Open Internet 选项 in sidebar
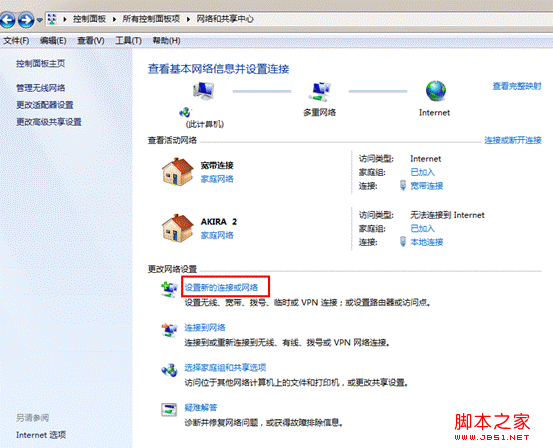This screenshot has width=553, height=448. (x=41, y=435)
